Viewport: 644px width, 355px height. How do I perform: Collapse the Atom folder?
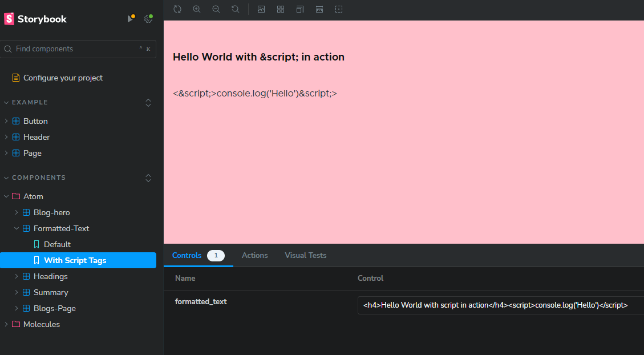[6, 196]
